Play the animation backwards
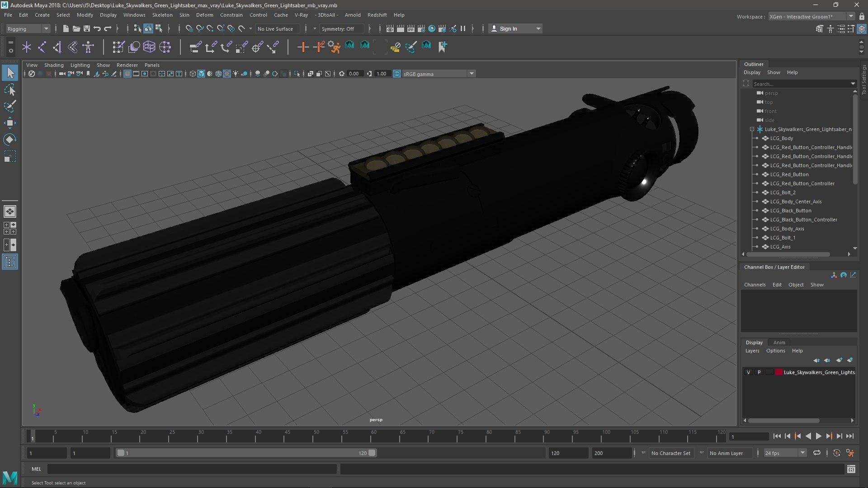This screenshot has width=868, height=488. (x=808, y=436)
